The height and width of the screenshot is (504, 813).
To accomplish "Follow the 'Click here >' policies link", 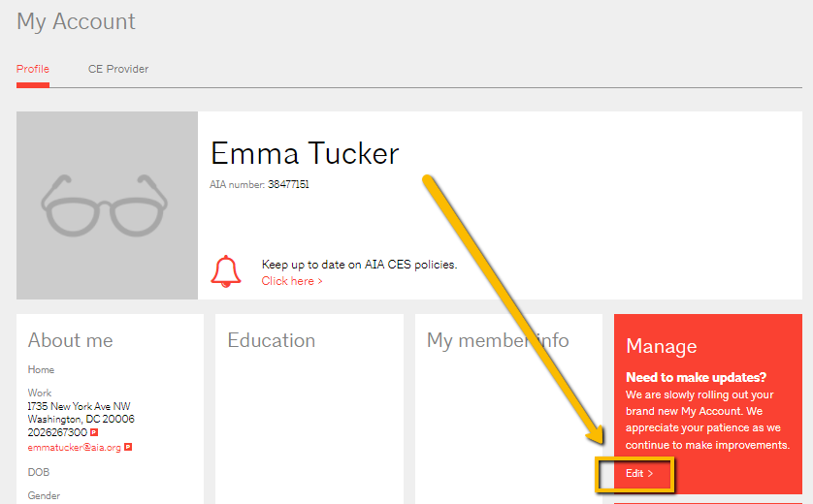I will [x=292, y=281].
